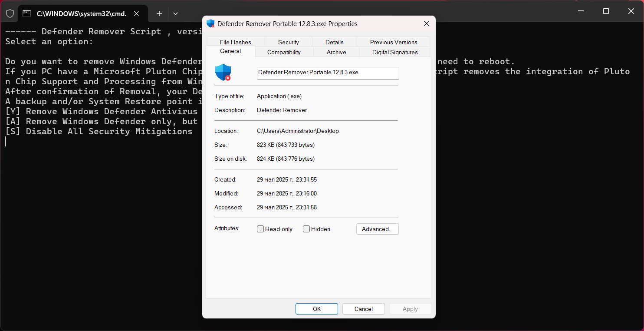The height and width of the screenshot is (331, 644).
Task: Open the Digital Signatures tab
Action: click(x=395, y=52)
